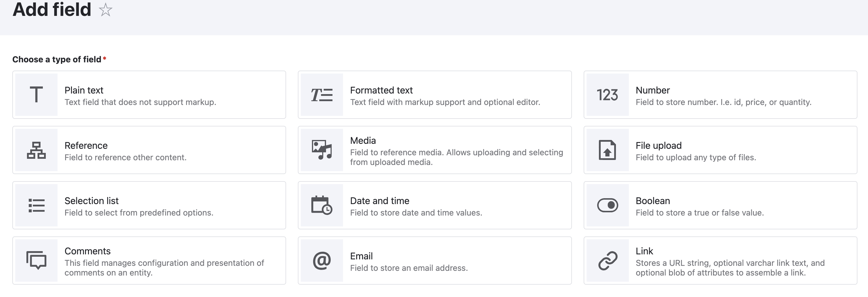Select the Date and time option
The height and width of the screenshot is (297, 868).
click(x=379, y=201)
